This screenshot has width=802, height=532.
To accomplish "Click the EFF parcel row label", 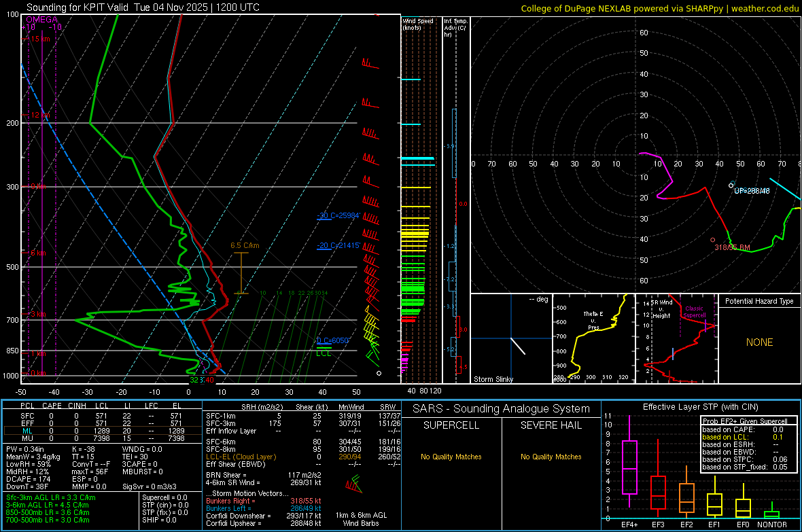I will [x=27, y=423].
